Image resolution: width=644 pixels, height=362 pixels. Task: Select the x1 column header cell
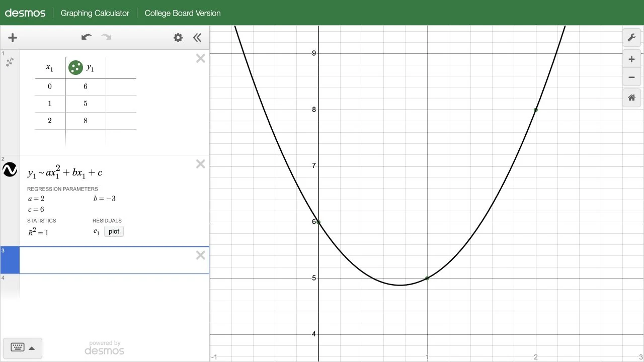click(50, 67)
